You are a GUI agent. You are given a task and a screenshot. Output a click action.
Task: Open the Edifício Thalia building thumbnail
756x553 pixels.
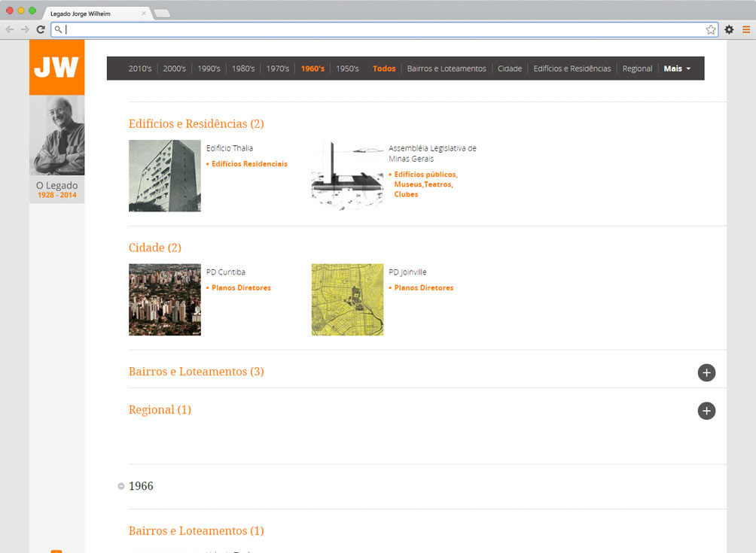pyautogui.click(x=165, y=176)
